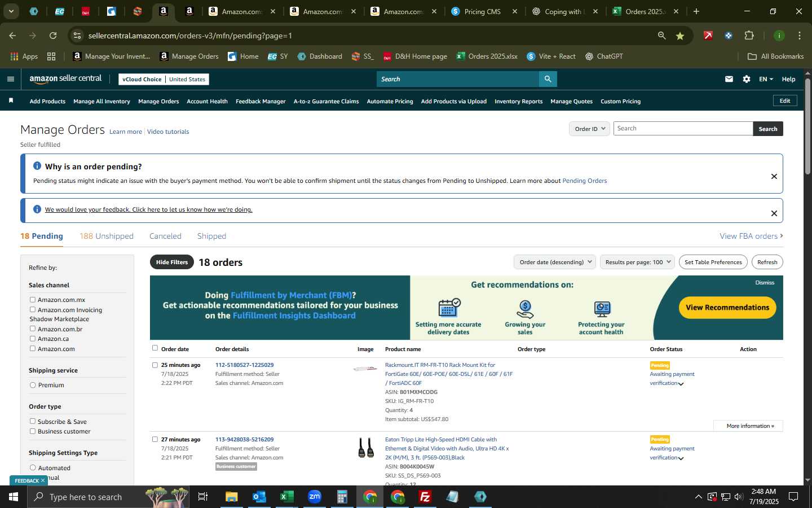Screen dimensions: 812x508
Task: Open Outlook from the Windows taskbar
Action: pyautogui.click(x=259, y=497)
